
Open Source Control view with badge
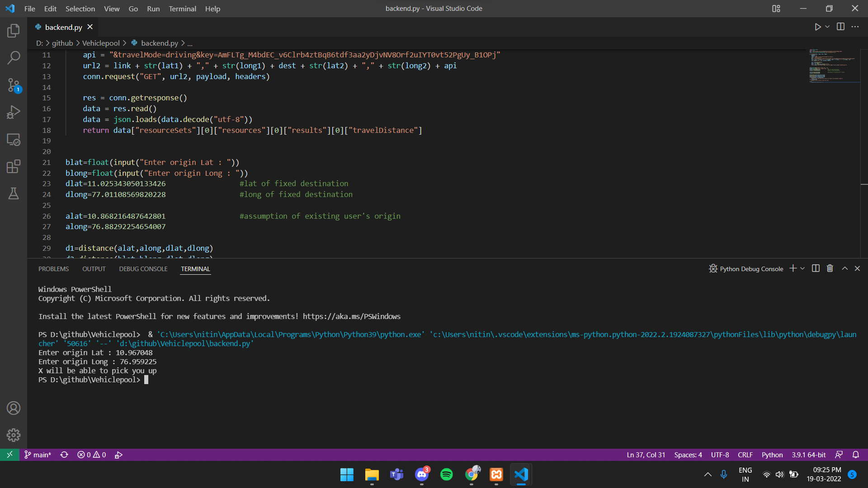14,85
